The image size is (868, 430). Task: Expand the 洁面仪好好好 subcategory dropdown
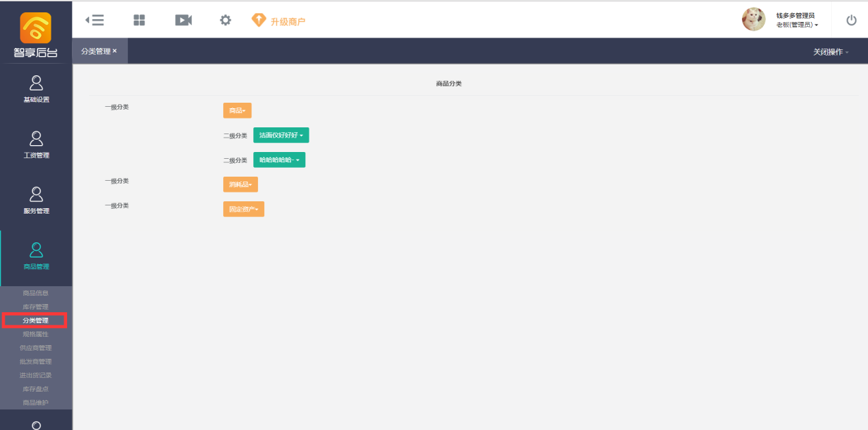click(281, 136)
